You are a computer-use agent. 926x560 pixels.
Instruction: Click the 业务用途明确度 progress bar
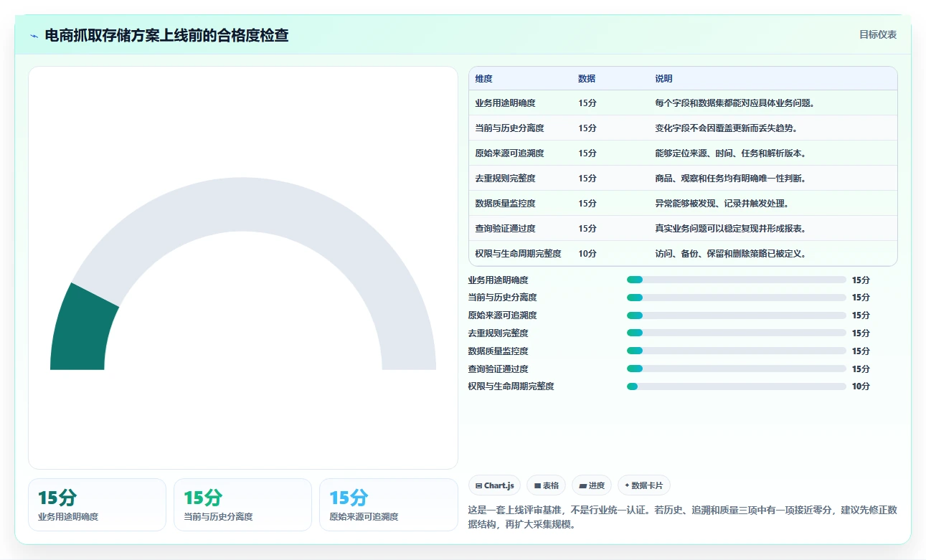737,280
